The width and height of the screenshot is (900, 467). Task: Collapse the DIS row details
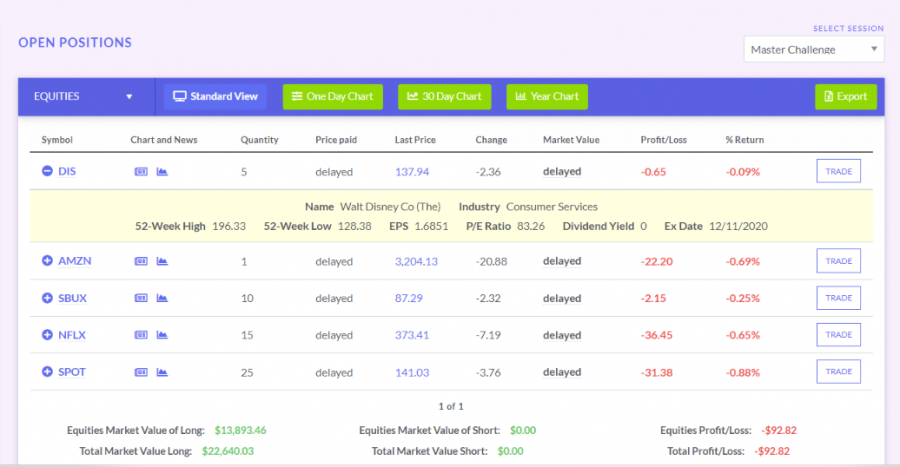tap(47, 172)
